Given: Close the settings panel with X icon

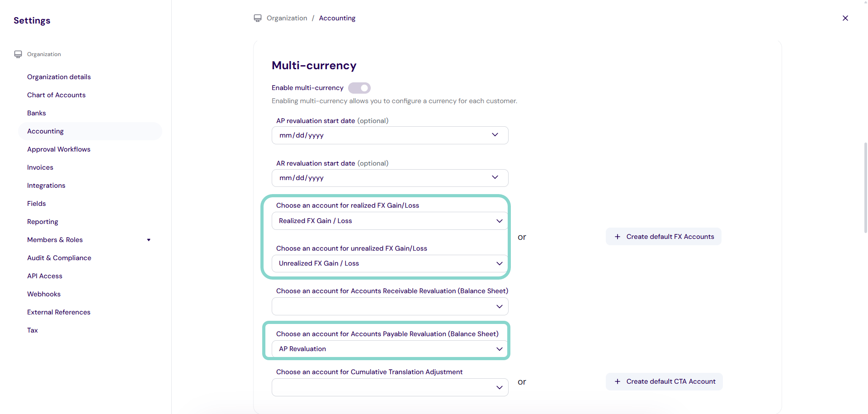Looking at the screenshot, I should (845, 18).
